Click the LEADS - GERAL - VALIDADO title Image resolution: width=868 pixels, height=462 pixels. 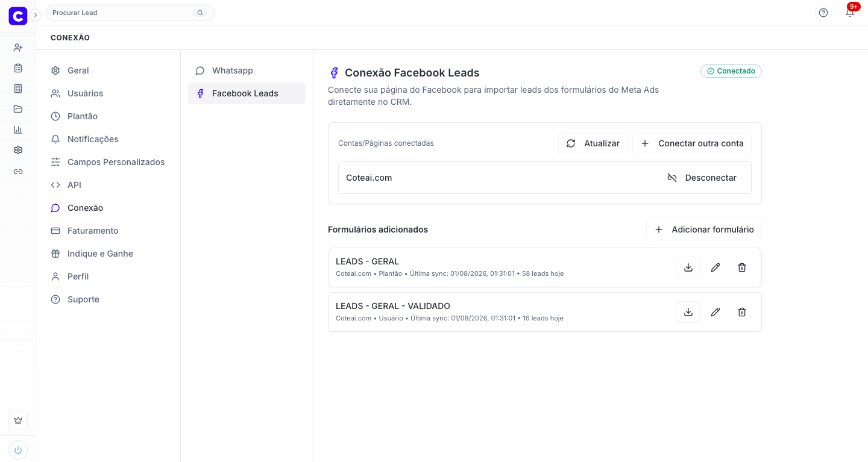pyautogui.click(x=393, y=306)
